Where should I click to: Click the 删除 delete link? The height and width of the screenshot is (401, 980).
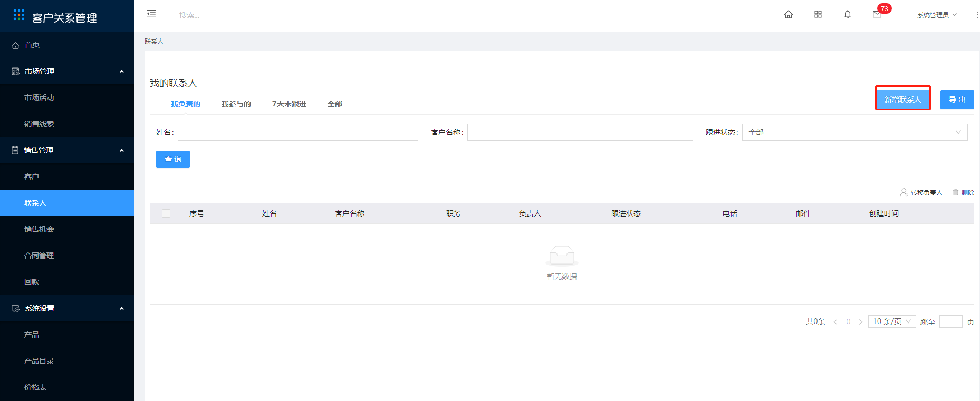click(968, 193)
